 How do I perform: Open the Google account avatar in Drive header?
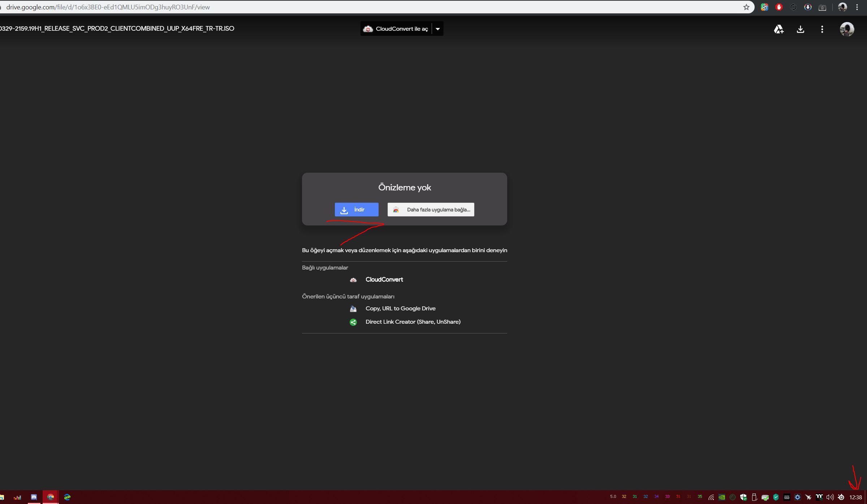point(847,29)
